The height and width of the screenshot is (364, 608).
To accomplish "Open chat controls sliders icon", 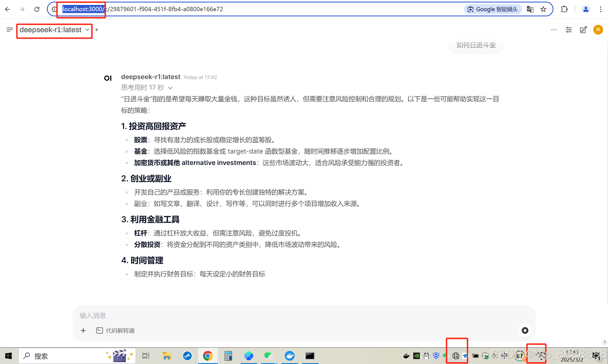I will [568, 30].
